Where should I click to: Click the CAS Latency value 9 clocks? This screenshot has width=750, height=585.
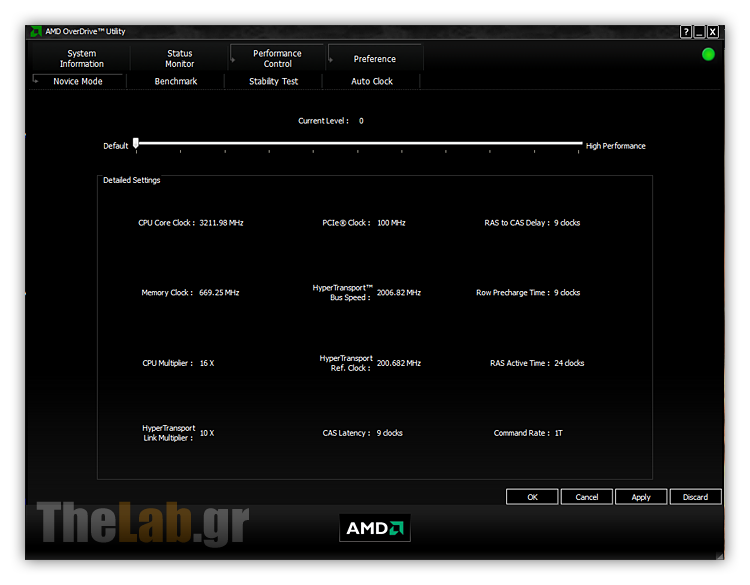click(389, 433)
